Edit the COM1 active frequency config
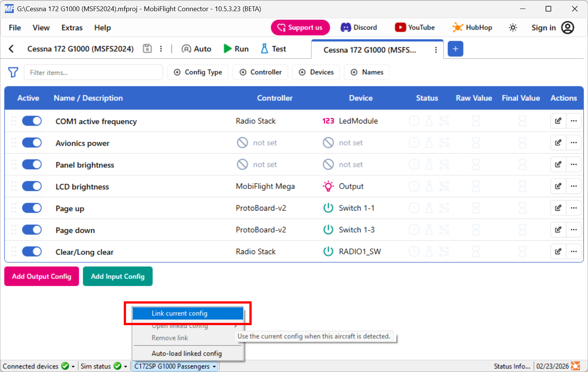Screen dimensions: 588x372 pos(558,121)
